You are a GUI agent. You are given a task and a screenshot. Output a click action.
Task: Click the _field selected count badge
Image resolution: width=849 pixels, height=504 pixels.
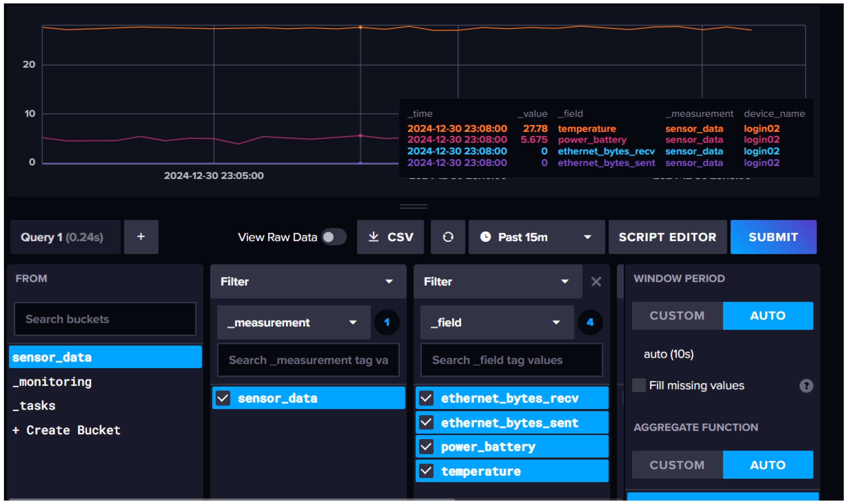click(590, 322)
